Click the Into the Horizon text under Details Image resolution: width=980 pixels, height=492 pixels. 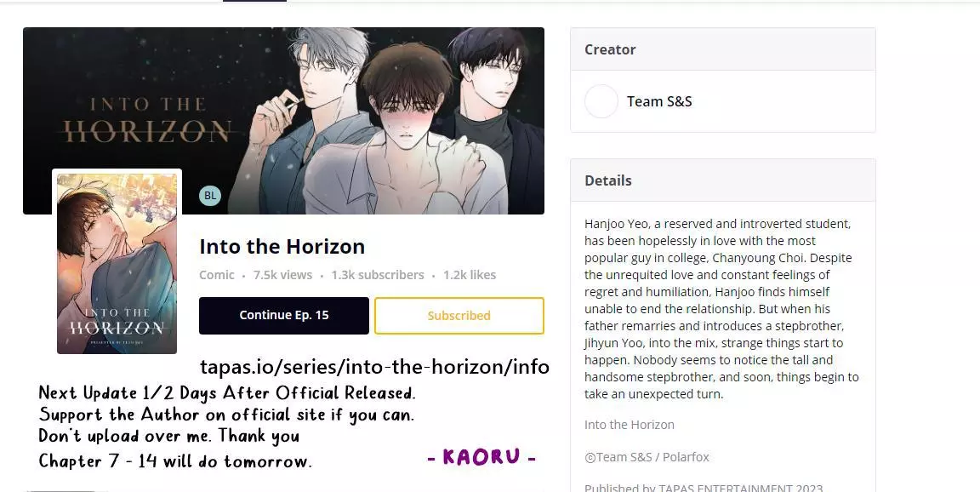point(630,425)
